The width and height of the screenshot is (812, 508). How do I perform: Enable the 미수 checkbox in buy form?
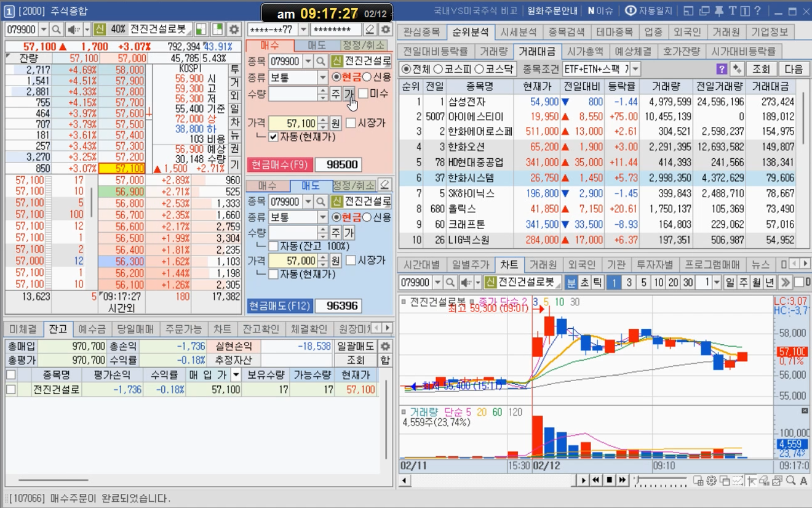pyautogui.click(x=363, y=93)
